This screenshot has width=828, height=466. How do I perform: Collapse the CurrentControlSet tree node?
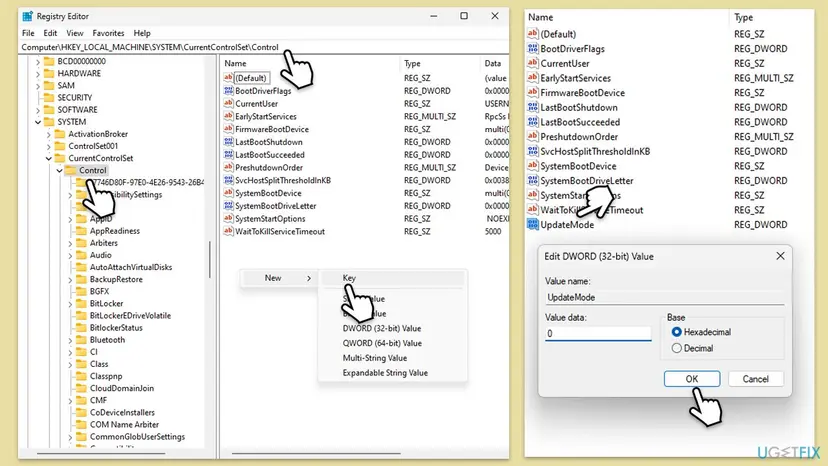[x=49, y=159]
